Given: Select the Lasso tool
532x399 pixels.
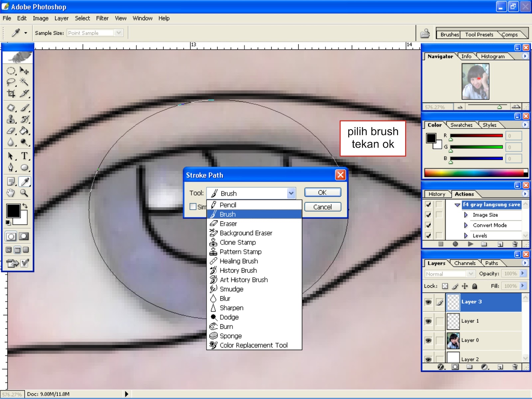Looking at the screenshot, I should click(x=11, y=82).
